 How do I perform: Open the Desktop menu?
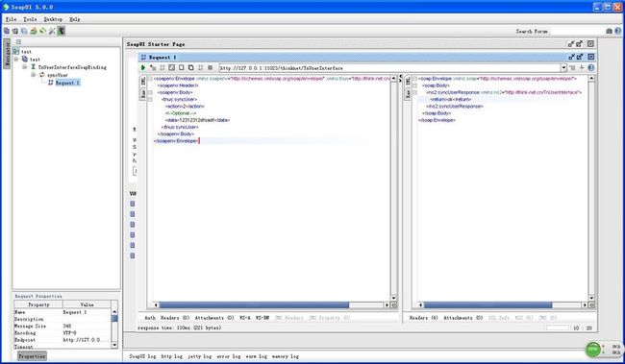[53, 19]
